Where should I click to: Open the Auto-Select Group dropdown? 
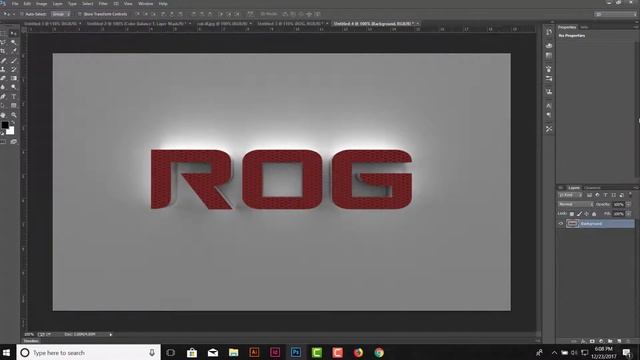pyautogui.click(x=60, y=14)
